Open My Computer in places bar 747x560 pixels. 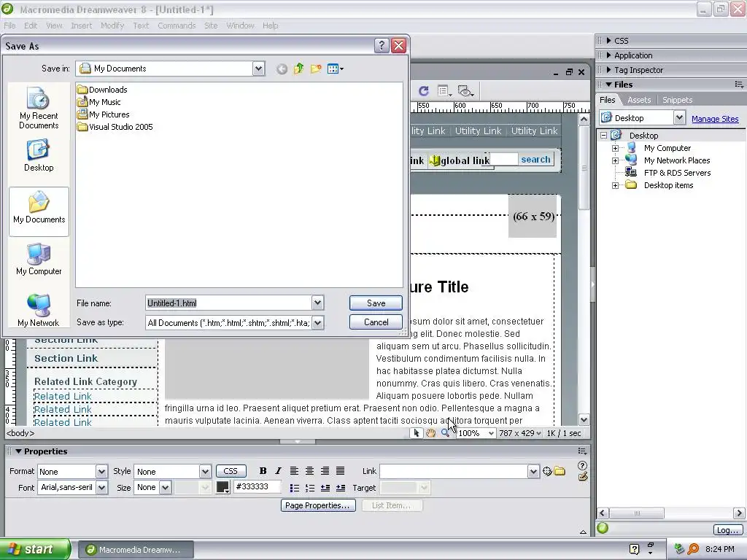click(39, 259)
